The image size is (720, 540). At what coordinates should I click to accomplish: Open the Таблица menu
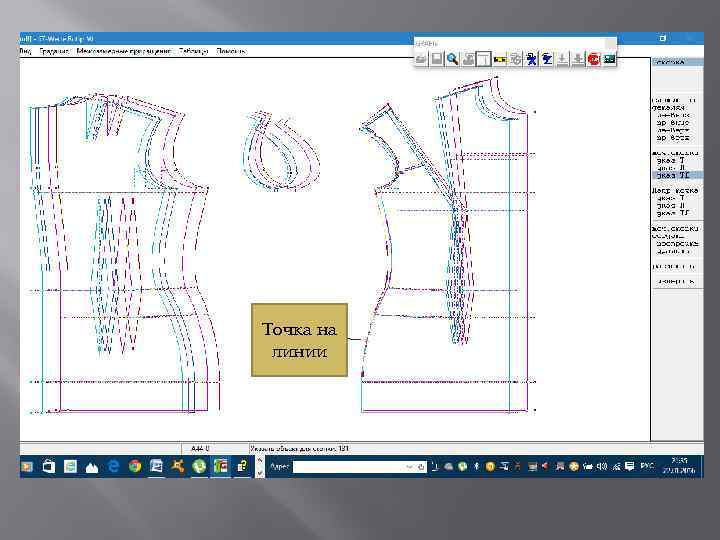tap(193, 51)
